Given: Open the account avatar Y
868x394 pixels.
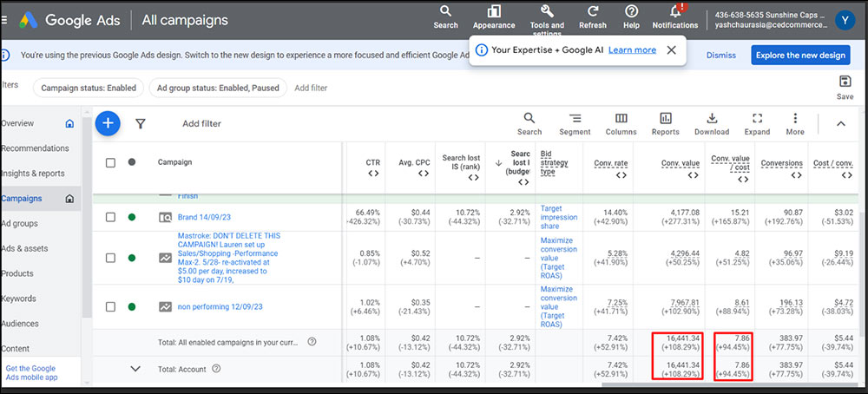Looking at the screenshot, I should [x=845, y=21].
